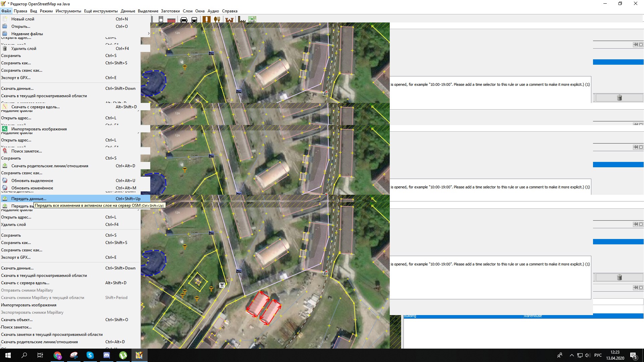This screenshot has width=644, height=362.
Task: Open the Окна menu
Action: 200,11
